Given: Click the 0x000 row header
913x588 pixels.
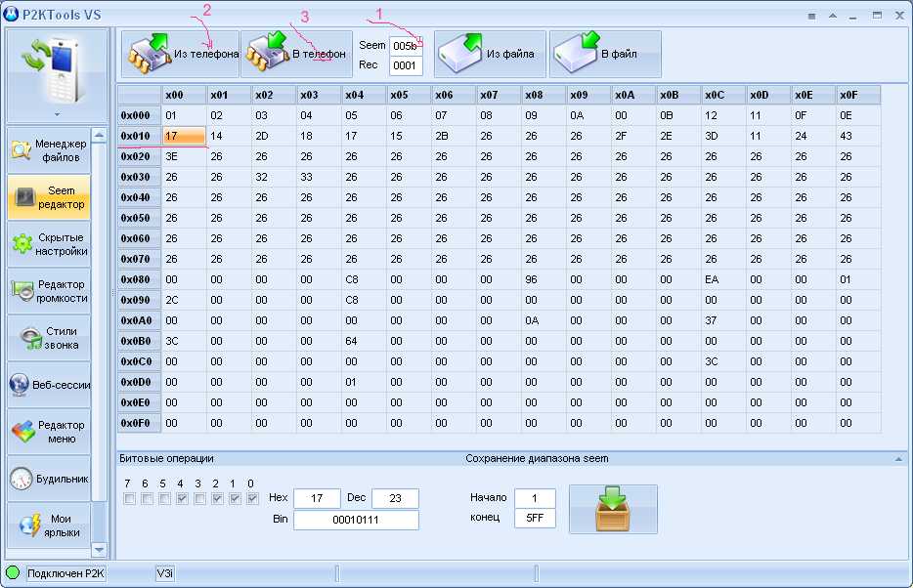Looking at the screenshot, I should click(140, 115).
